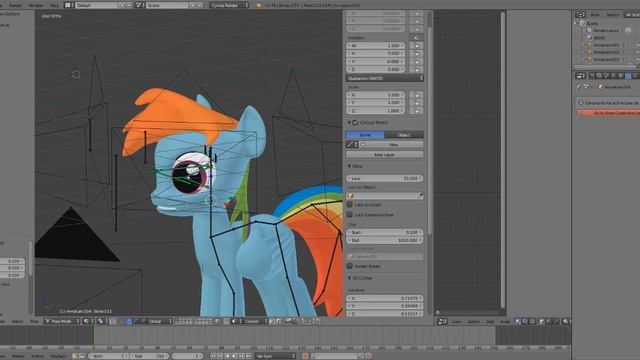Click the green current frame marker
640x360 pixels.
click(94, 335)
